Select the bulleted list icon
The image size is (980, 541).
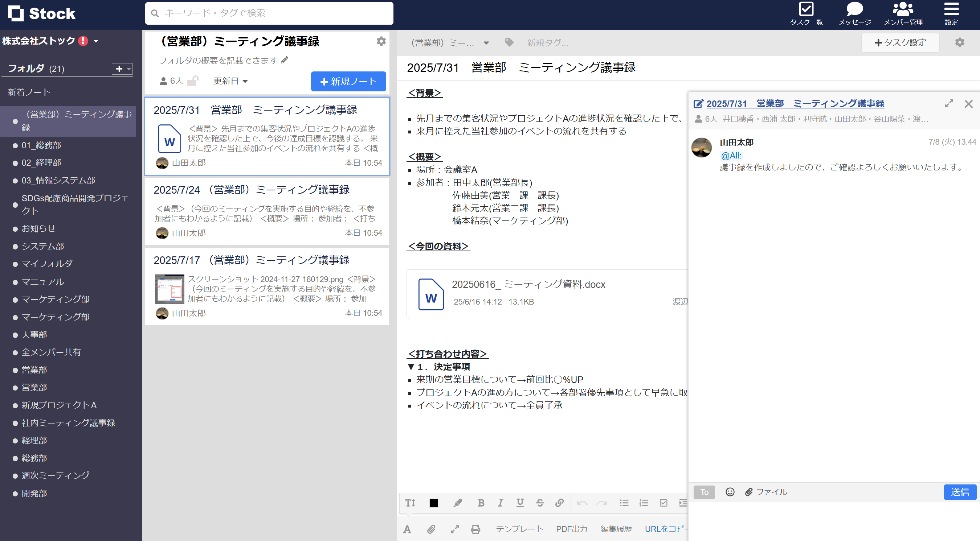624,503
